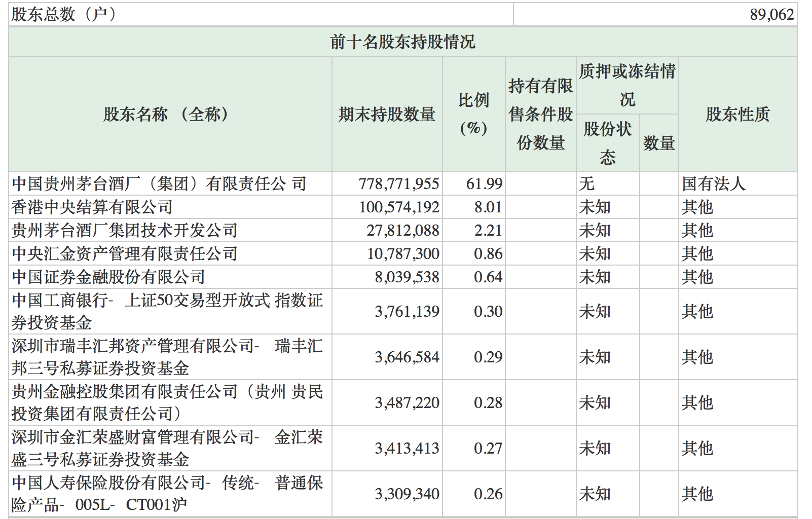This screenshot has width=812, height=519.
Task: Click the ratio value 0.64
Action: (488, 277)
